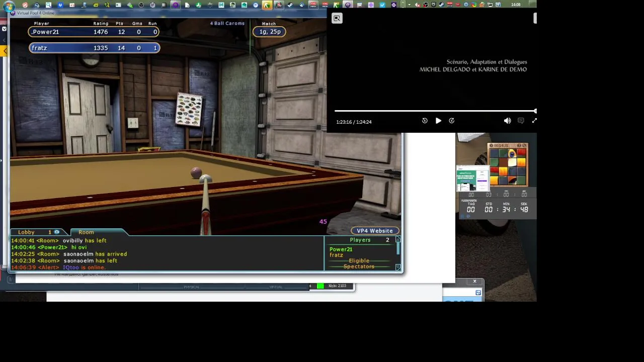Toggle video subtitles icon
The image size is (644, 362).
coord(521,121)
